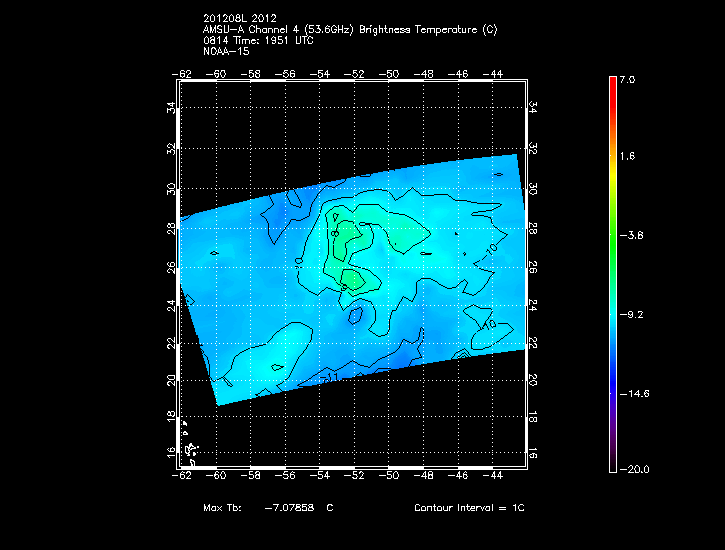725x550 pixels.
Task: Select latitude 24 label on right axis
Action: click(x=533, y=306)
